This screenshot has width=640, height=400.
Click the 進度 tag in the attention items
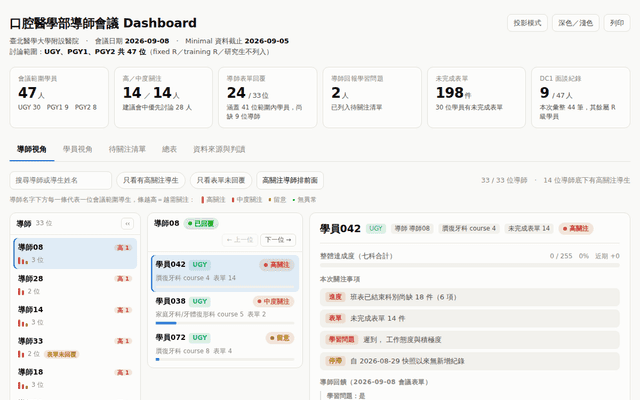[x=335, y=297]
